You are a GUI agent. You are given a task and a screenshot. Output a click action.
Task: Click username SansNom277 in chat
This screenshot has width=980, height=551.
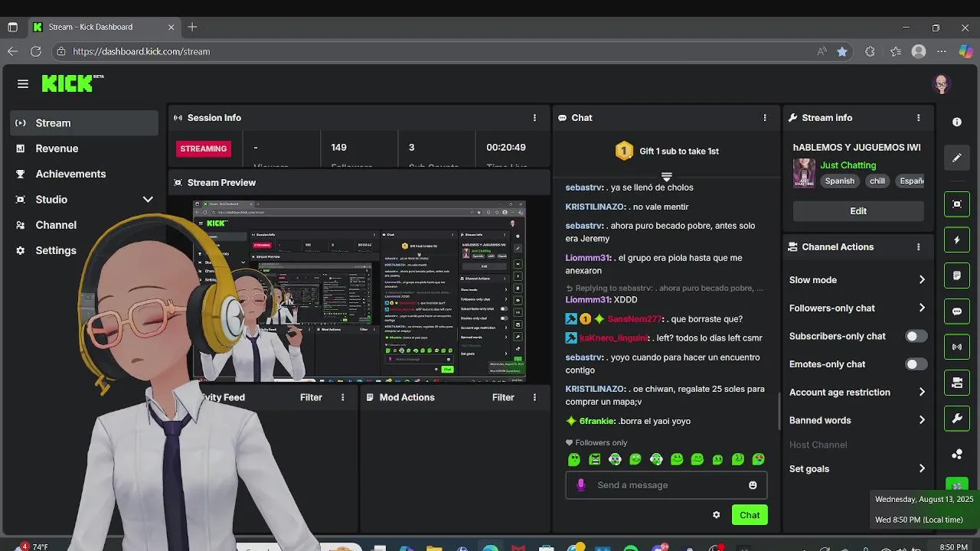click(x=635, y=319)
